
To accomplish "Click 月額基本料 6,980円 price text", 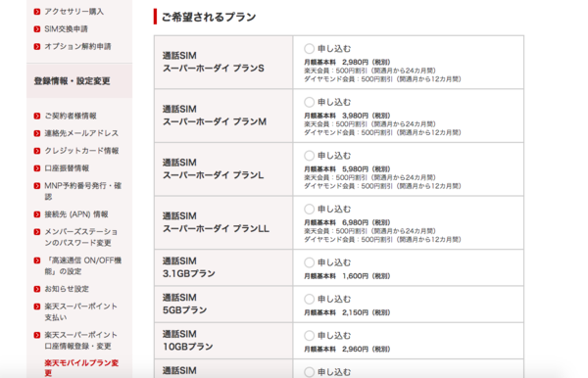I will pyautogui.click(x=347, y=222).
